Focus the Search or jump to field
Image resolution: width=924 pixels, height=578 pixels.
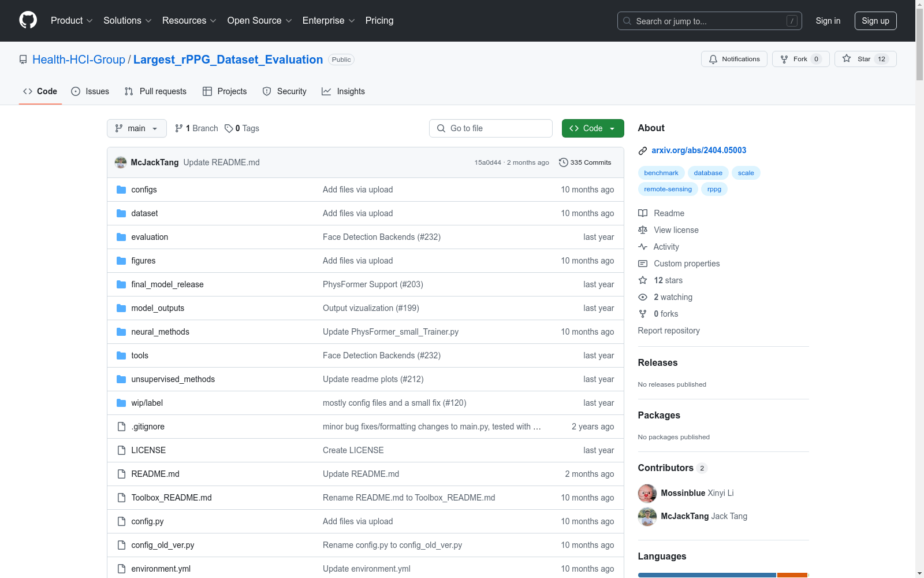pyautogui.click(x=709, y=21)
